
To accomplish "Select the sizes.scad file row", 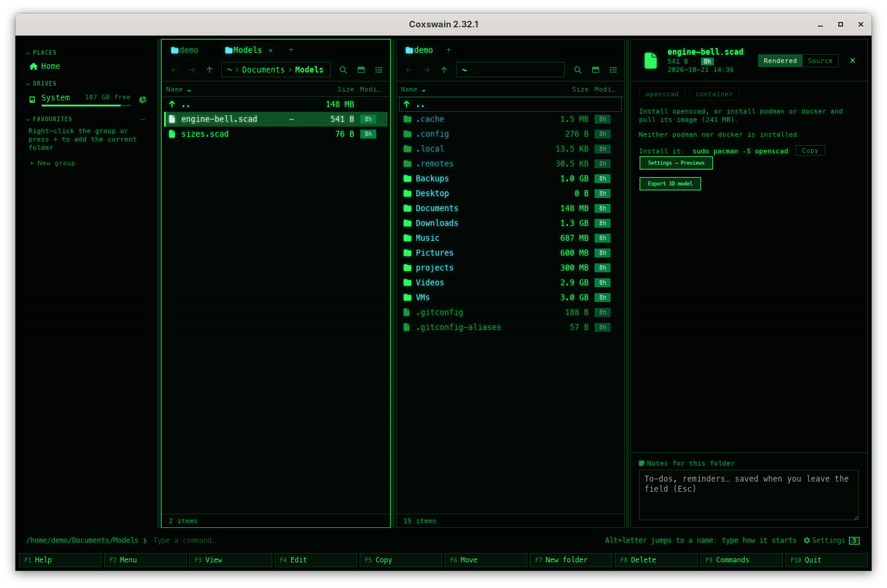I will coord(276,134).
